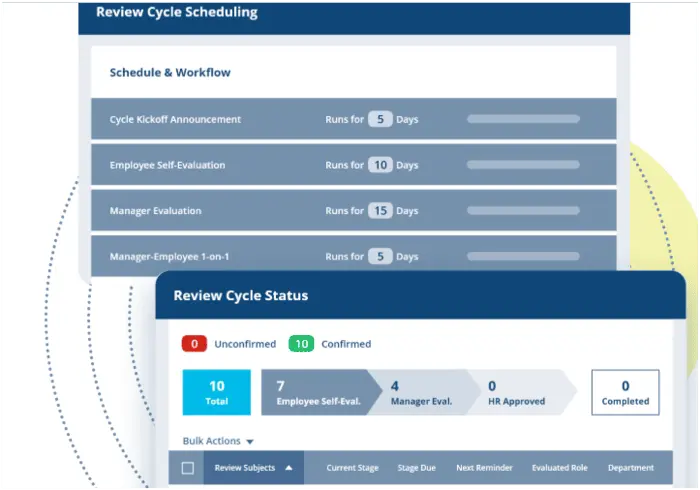Edit Manager-Employee 1-on-1 days field

click(x=380, y=256)
